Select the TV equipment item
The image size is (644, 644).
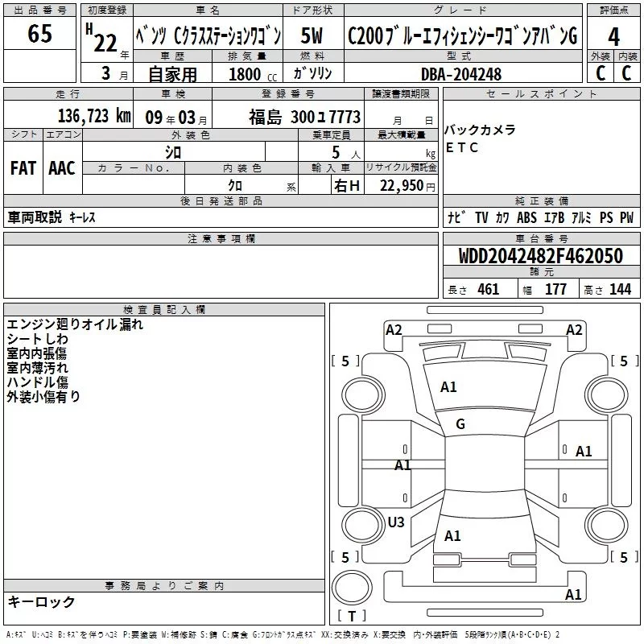(x=481, y=217)
